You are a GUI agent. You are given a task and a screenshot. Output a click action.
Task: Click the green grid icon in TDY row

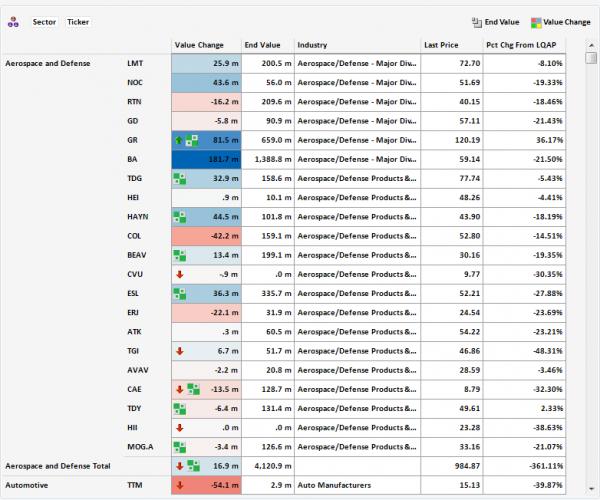click(179, 409)
